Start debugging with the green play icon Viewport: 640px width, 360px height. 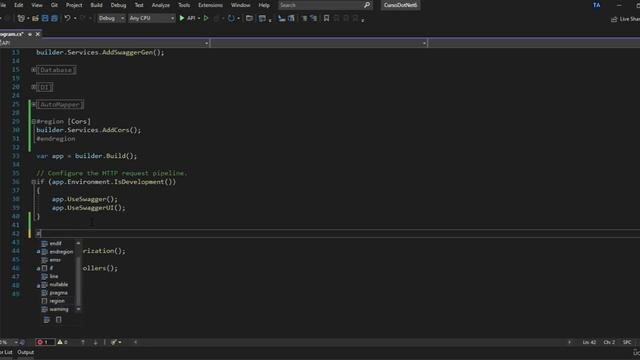(x=182, y=18)
